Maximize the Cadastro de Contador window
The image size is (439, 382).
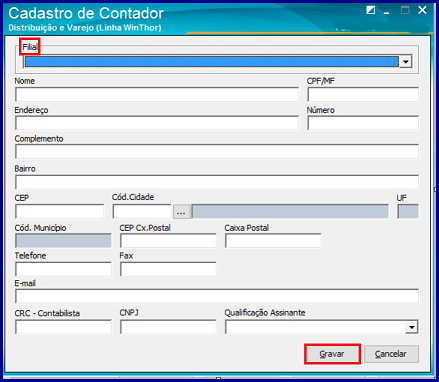pos(405,10)
